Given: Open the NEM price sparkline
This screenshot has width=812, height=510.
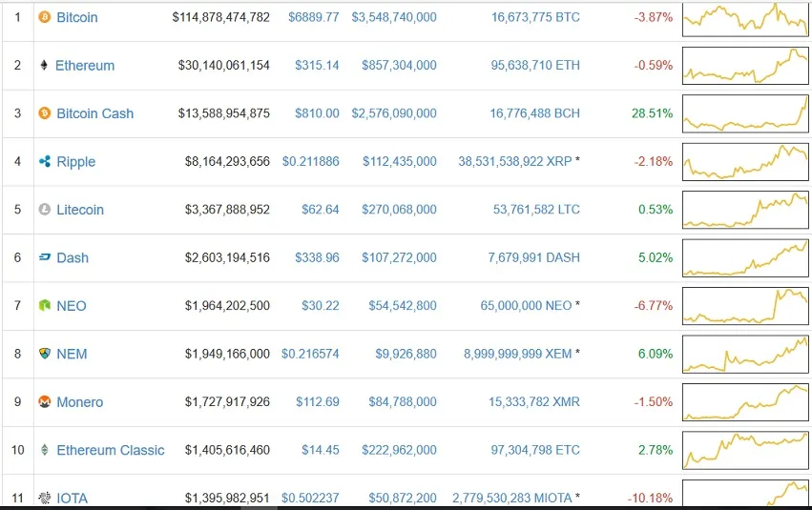Looking at the screenshot, I should tap(745, 355).
